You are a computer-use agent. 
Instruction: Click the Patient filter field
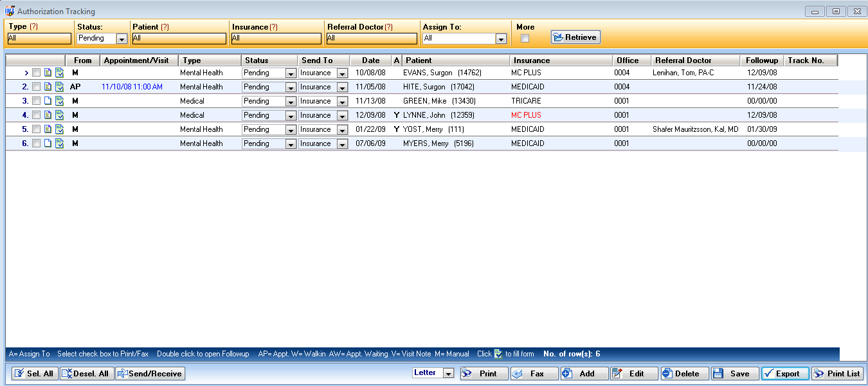coord(179,39)
